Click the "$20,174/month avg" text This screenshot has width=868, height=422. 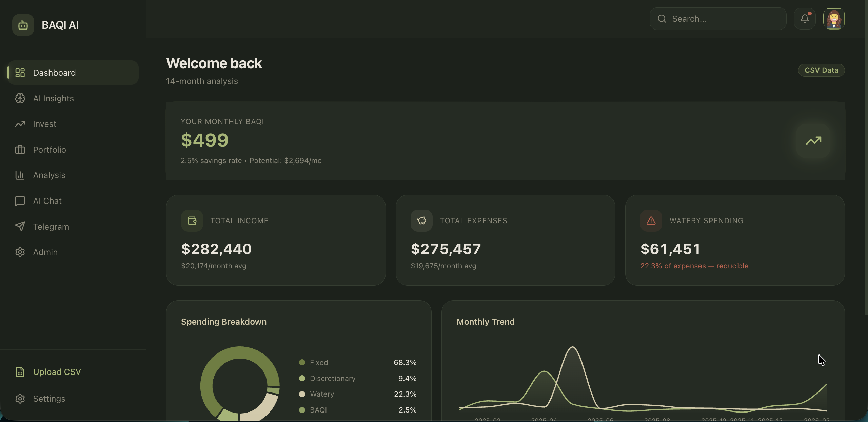(214, 266)
